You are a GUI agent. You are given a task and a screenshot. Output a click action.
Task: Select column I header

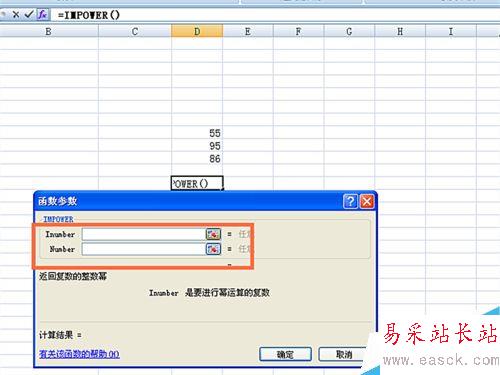(451, 32)
